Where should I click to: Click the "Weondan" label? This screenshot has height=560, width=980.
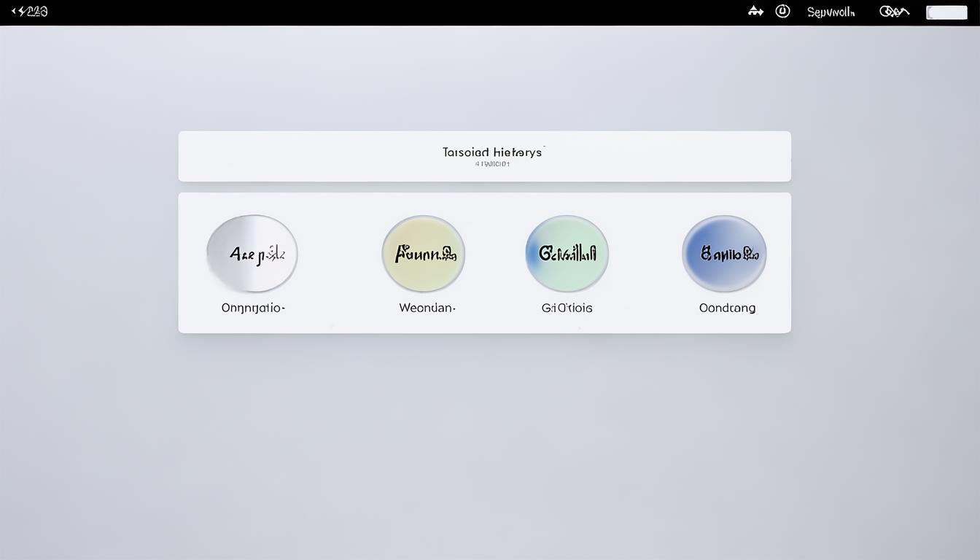[427, 308]
